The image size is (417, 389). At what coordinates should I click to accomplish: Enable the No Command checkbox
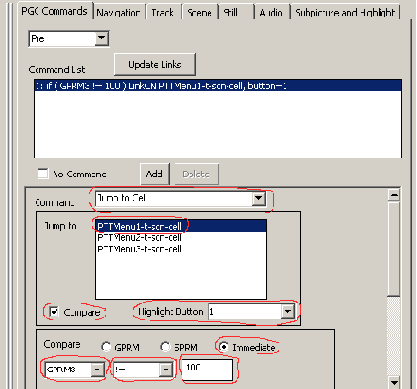[43, 173]
